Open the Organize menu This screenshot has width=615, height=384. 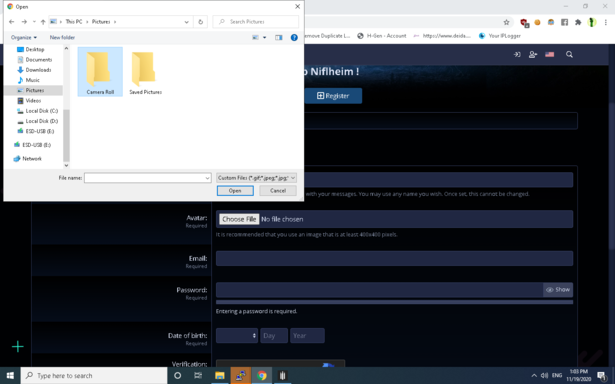[24, 37]
